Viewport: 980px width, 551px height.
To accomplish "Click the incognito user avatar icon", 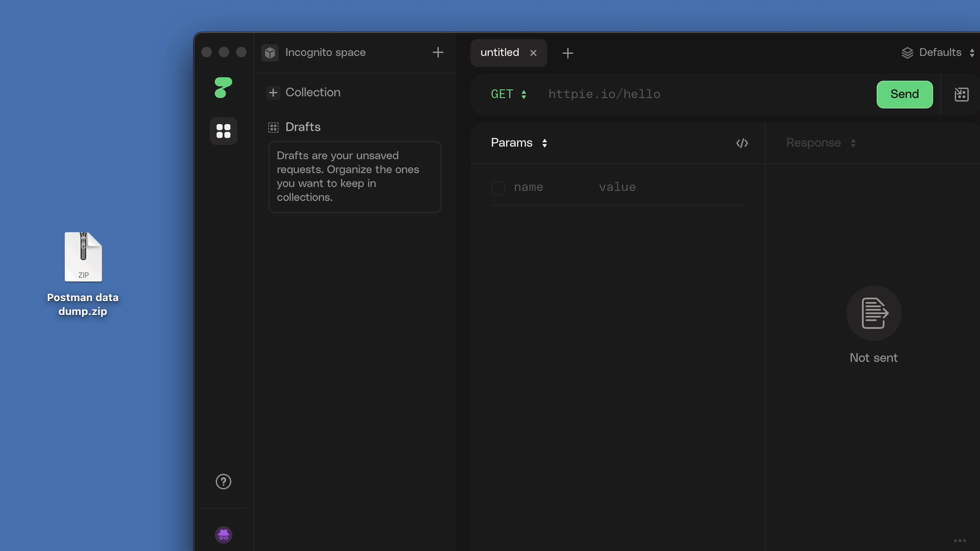I will (x=224, y=535).
